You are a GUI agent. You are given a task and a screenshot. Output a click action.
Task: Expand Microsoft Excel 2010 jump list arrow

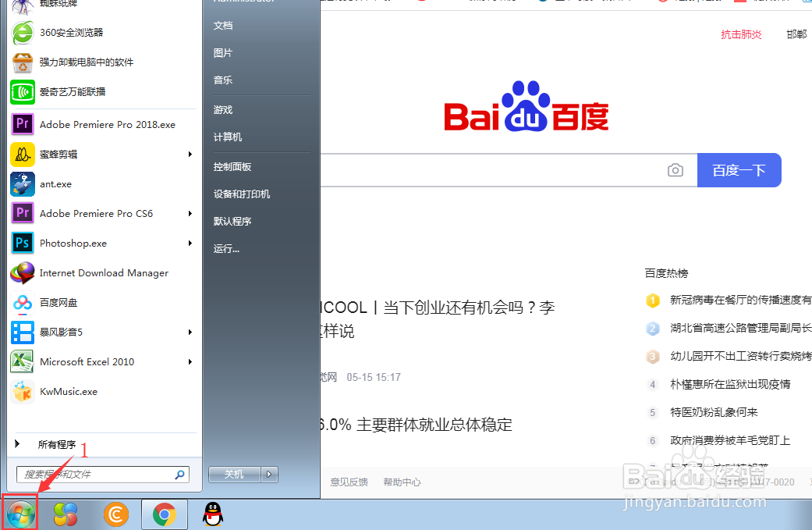pos(190,361)
